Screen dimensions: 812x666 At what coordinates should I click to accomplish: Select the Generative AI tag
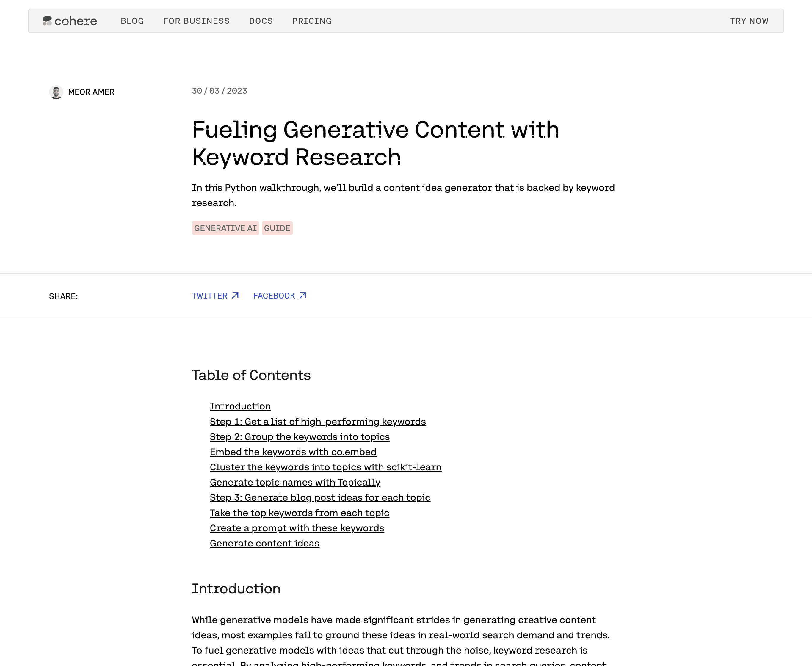(226, 228)
